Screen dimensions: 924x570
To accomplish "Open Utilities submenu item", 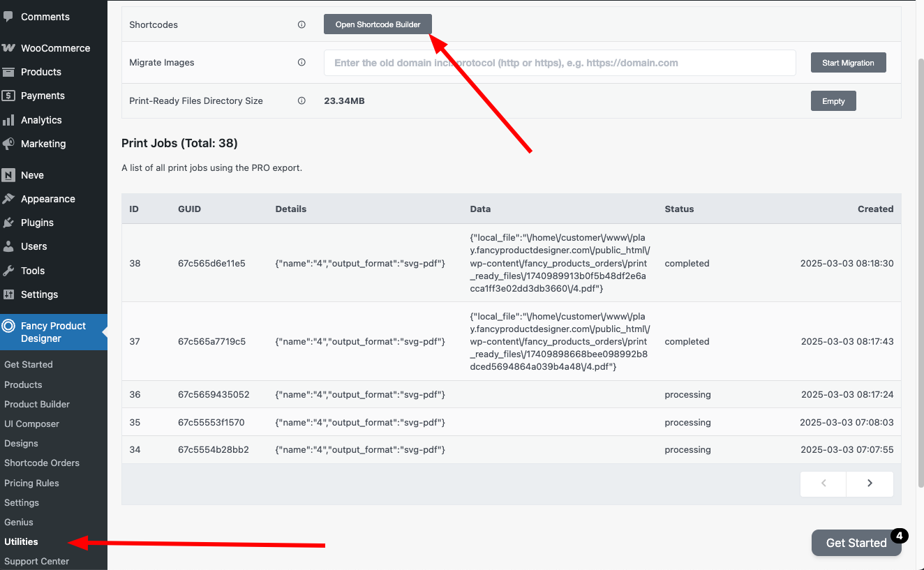I will 21,541.
